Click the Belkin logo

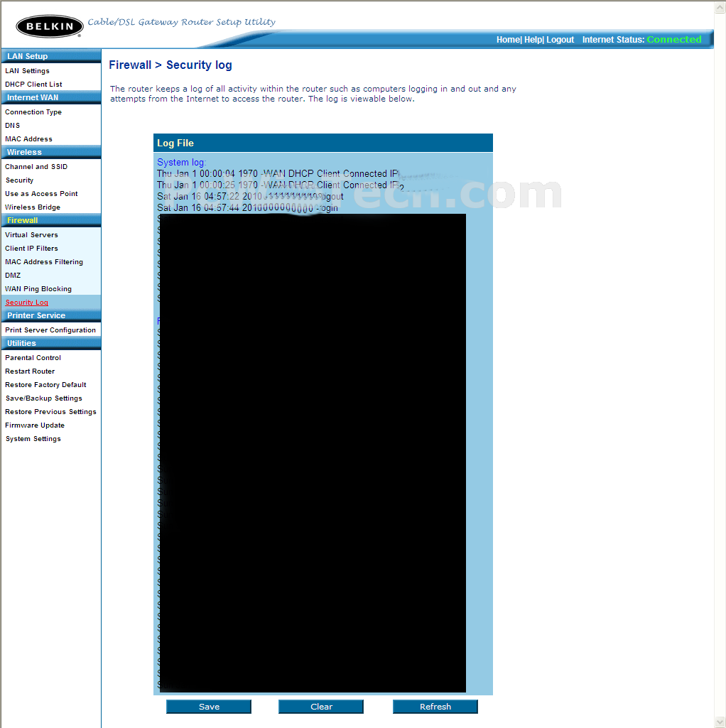[x=50, y=26]
